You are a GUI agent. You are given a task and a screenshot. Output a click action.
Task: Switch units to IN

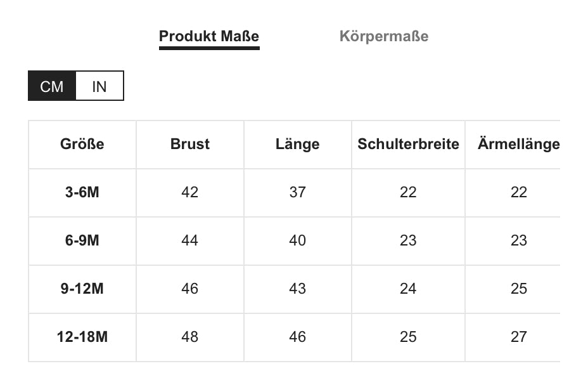(99, 86)
